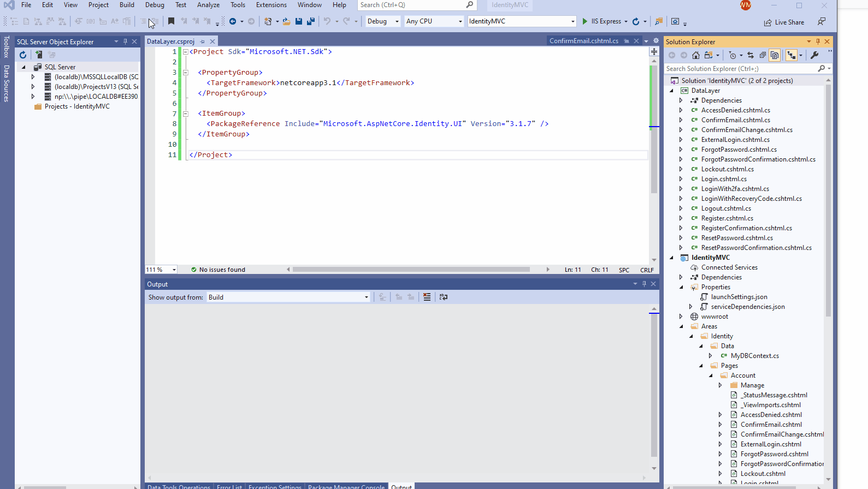The width and height of the screenshot is (868, 489).
Task: Open the Extensions menu
Action: pyautogui.click(x=271, y=5)
